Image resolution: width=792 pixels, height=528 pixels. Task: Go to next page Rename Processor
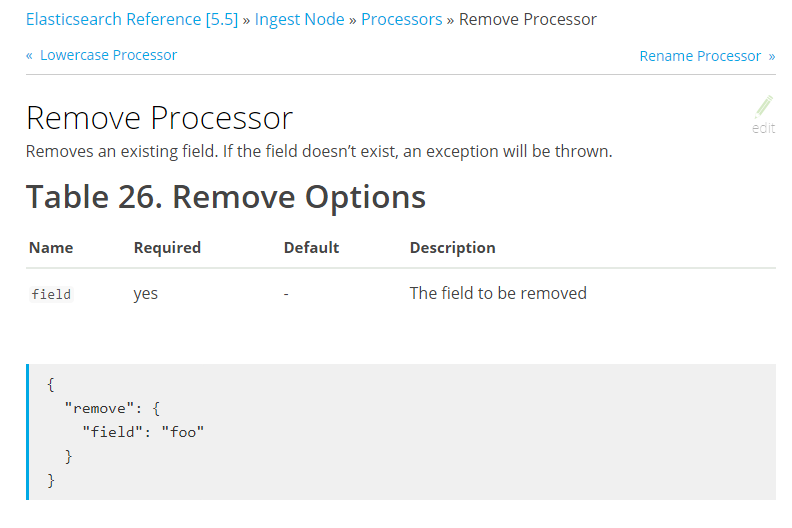tap(700, 56)
